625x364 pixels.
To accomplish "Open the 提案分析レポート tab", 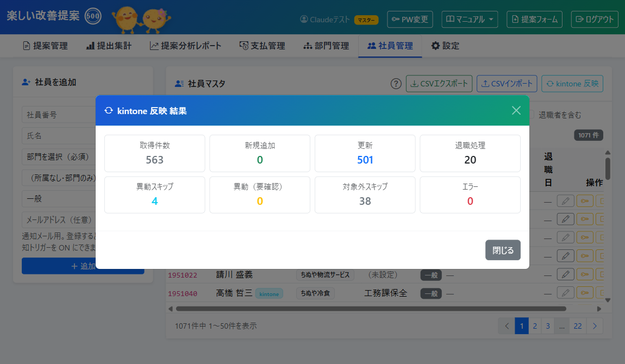I will click(x=185, y=46).
